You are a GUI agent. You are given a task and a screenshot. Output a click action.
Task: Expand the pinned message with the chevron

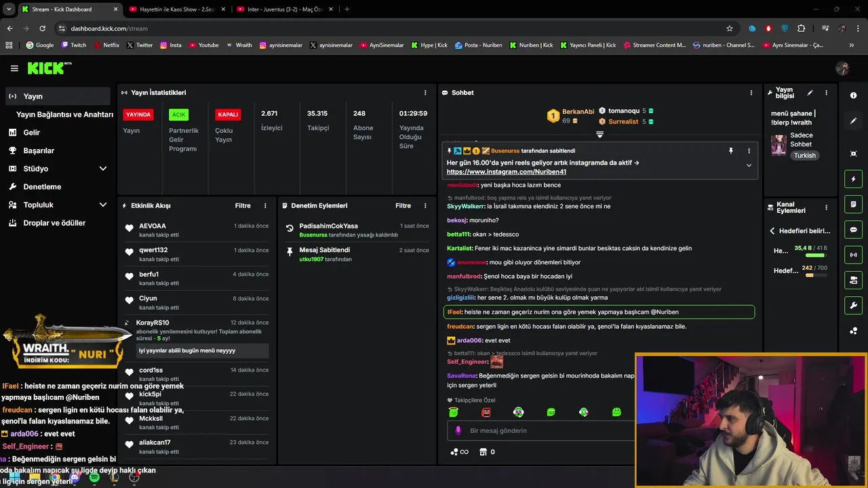(749, 165)
